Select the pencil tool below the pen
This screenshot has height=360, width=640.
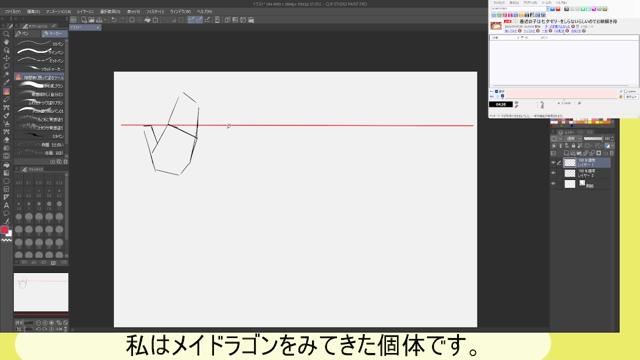pos(6,100)
